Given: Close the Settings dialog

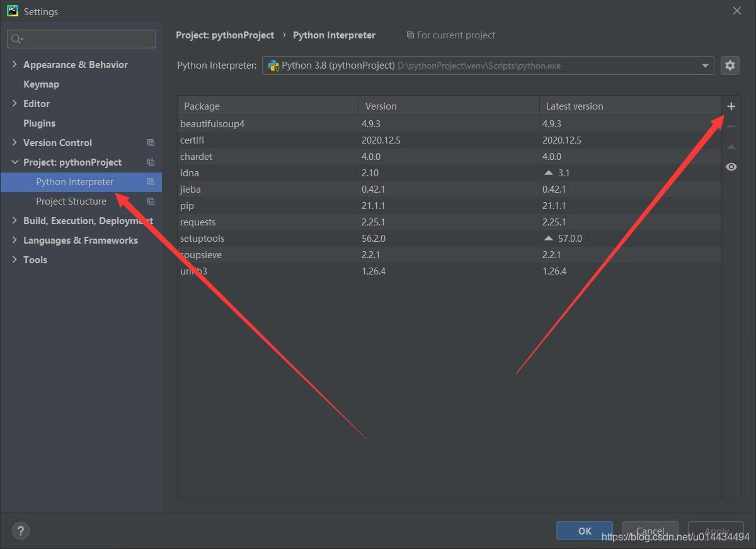Looking at the screenshot, I should (x=736, y=11).
